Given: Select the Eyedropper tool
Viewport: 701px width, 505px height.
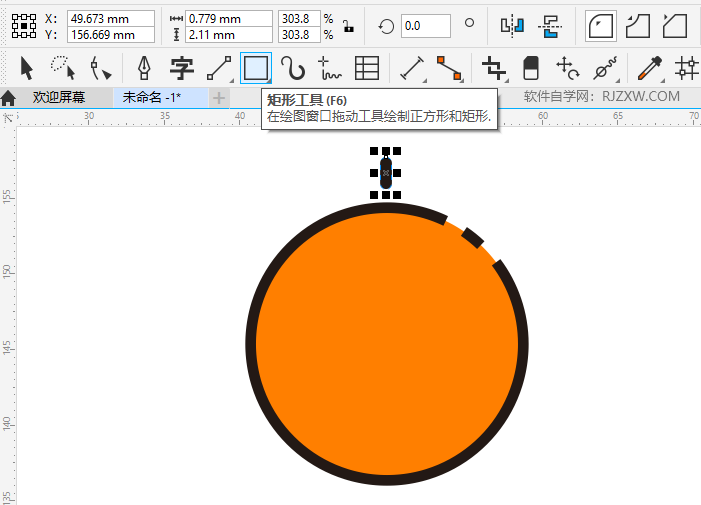Looking at the screenshot, I should click(x=650, y=68).
